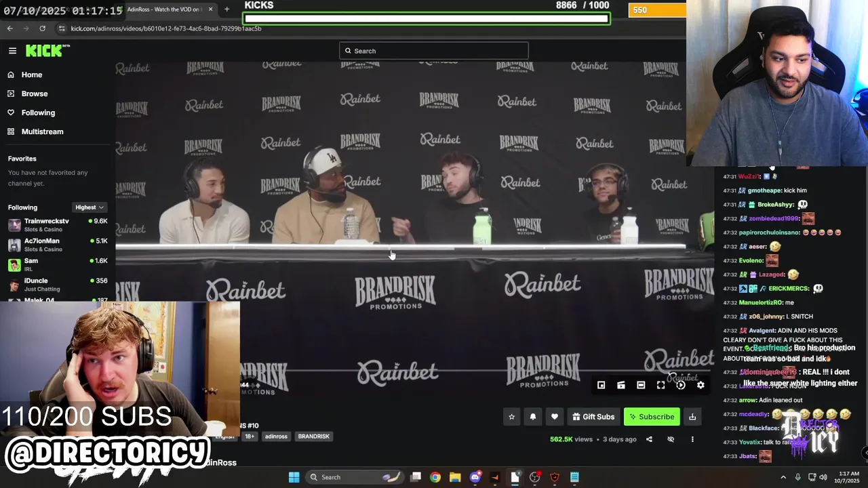
Task: Open the video player settings gear
Action: point(701,385)
